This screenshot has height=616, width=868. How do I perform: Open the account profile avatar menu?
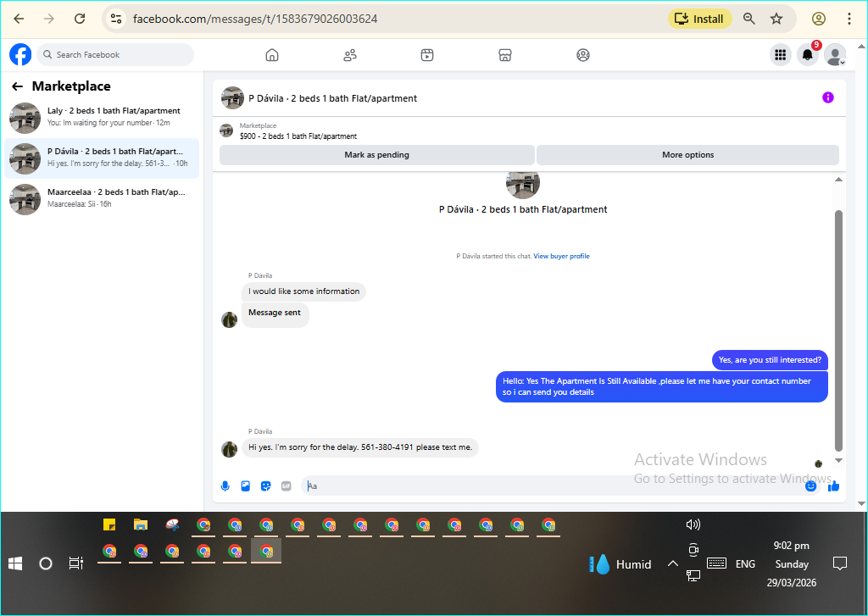coord(835,55)
